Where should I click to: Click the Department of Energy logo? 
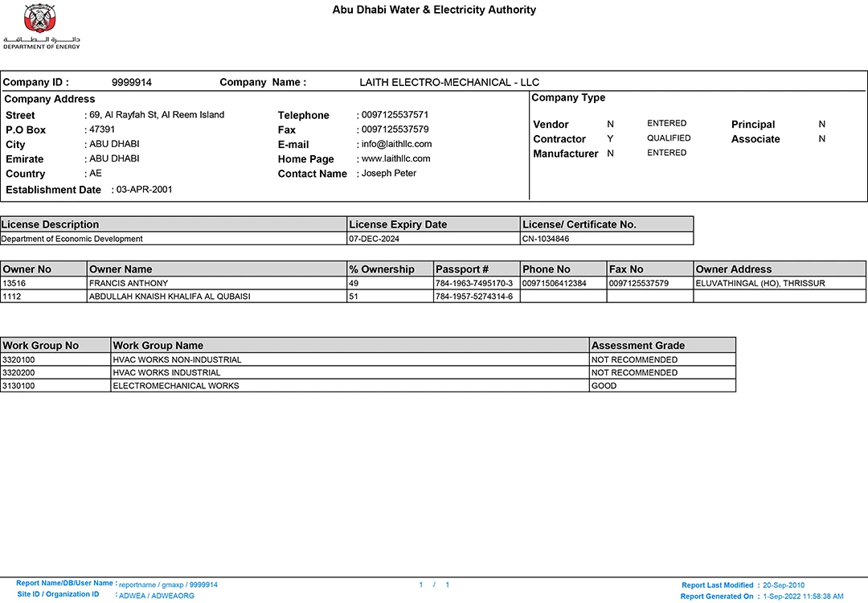coord(41,26)
